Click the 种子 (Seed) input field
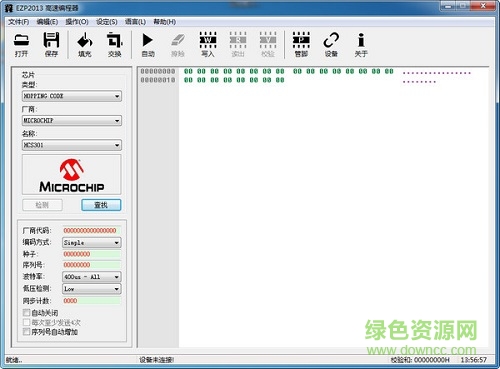This screenshot has height=369, width=500. tap(92, 254)
